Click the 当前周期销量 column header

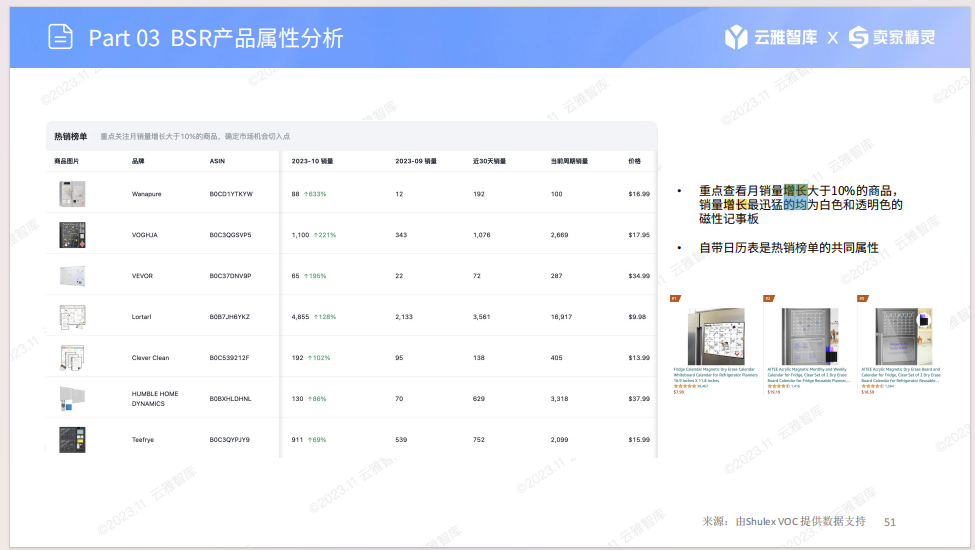click(569, 161)
